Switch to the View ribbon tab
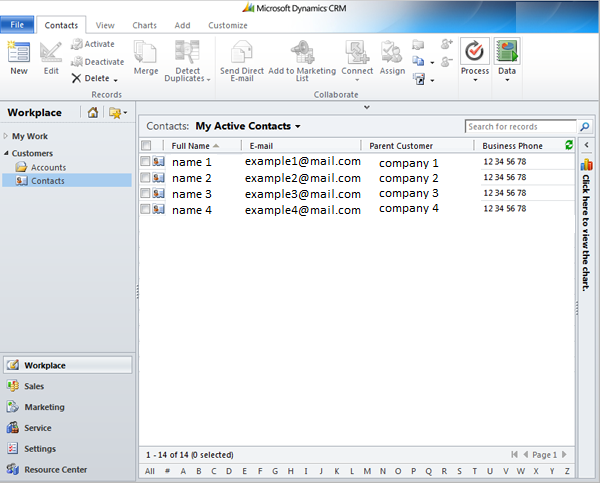 click(x=105, y=25)
